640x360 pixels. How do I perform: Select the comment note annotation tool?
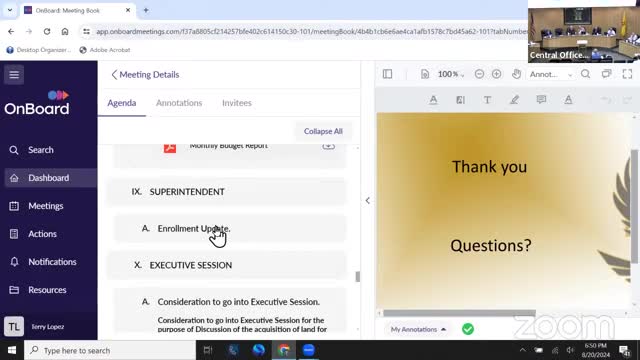541,100
